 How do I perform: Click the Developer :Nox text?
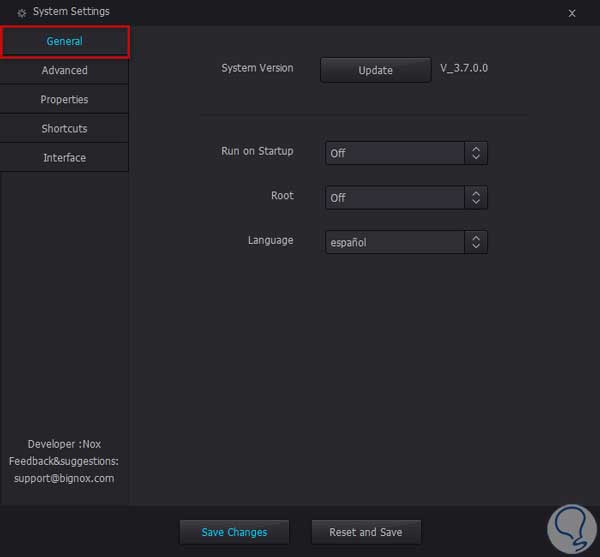point(64,444)
